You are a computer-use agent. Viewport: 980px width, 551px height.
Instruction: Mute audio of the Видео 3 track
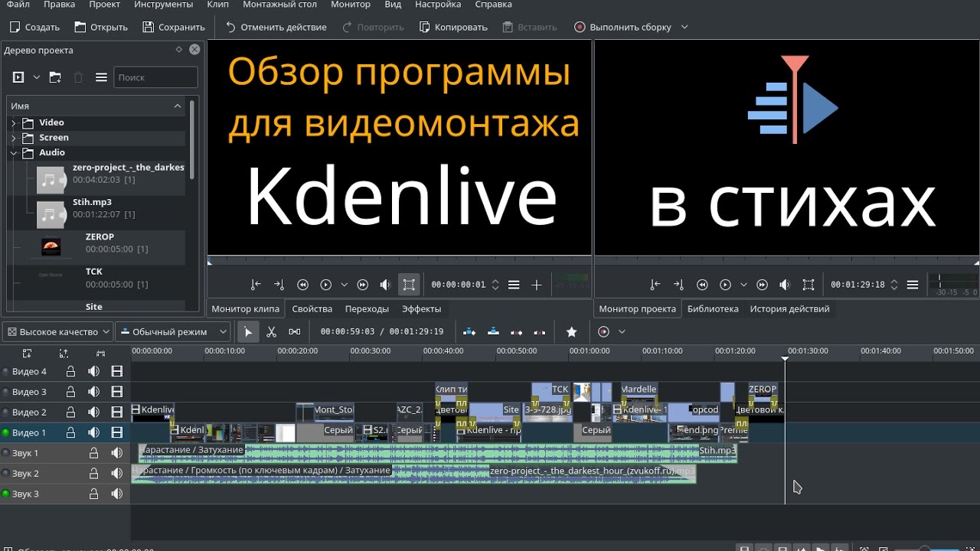click(93, 392)
